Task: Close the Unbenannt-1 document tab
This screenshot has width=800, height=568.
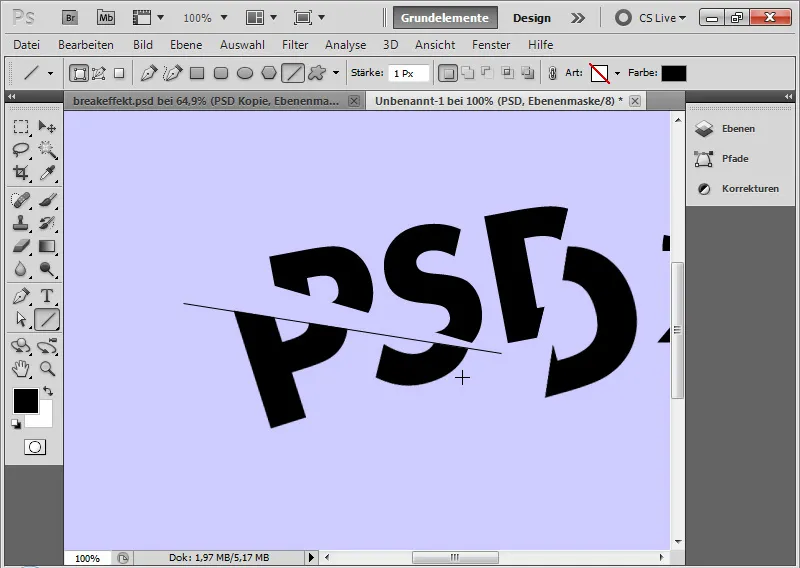Action: point(635,101)
